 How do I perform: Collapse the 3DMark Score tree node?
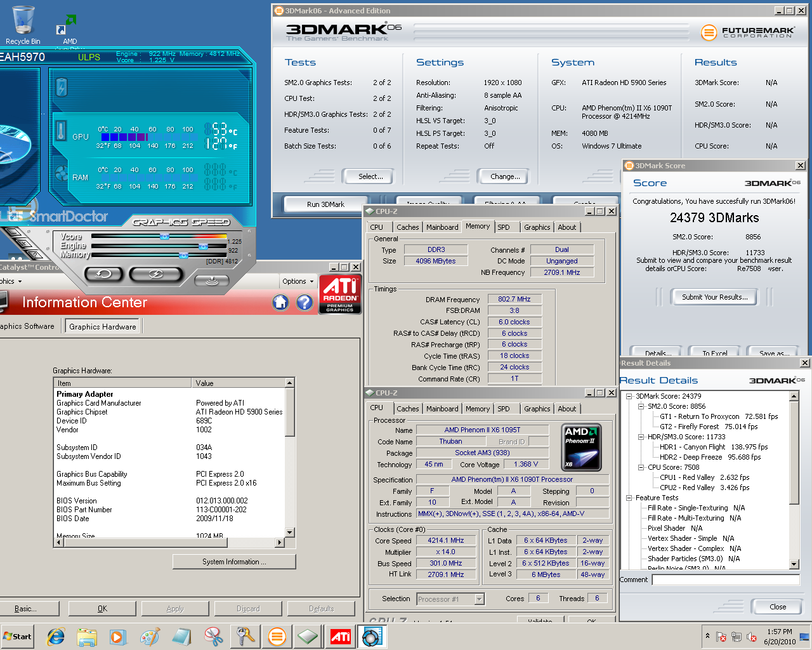(629, 396)
